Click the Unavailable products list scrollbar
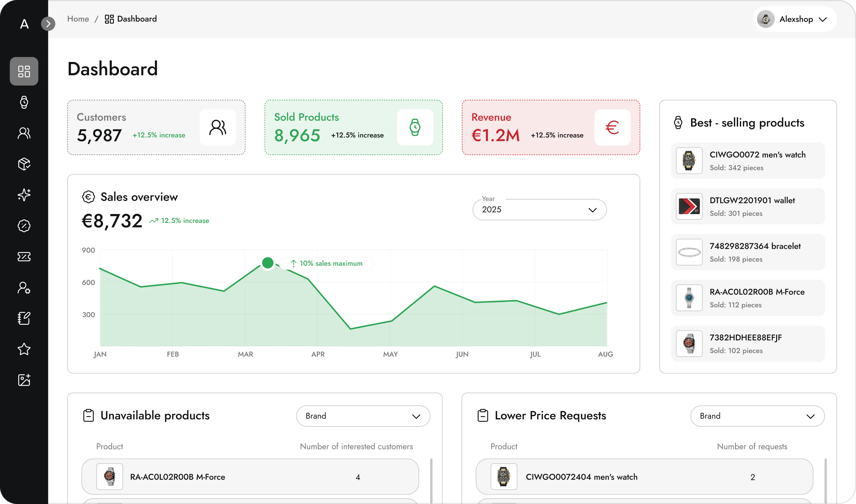The image size is (856, 504). pos(431,481)
